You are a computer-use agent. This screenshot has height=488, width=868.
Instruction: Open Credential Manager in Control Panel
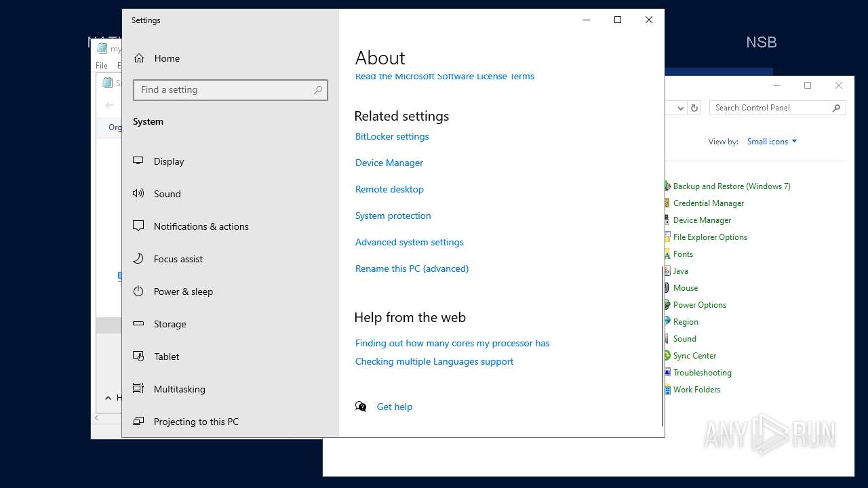point(709,203)
